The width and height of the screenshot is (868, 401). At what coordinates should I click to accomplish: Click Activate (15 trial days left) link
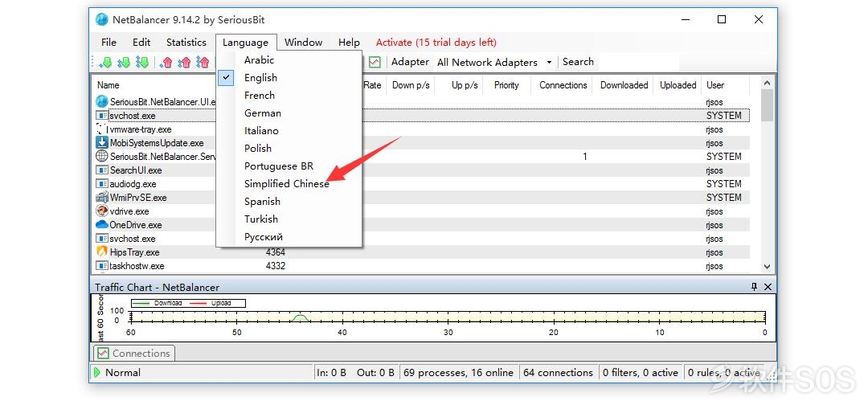pyautogui.click(x=436, y=42)
